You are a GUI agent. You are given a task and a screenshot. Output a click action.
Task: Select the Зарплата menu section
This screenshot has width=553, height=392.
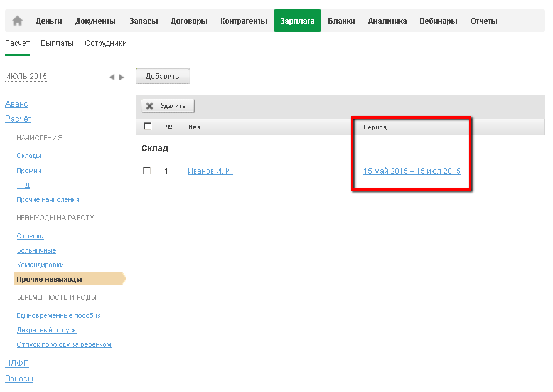298,21
